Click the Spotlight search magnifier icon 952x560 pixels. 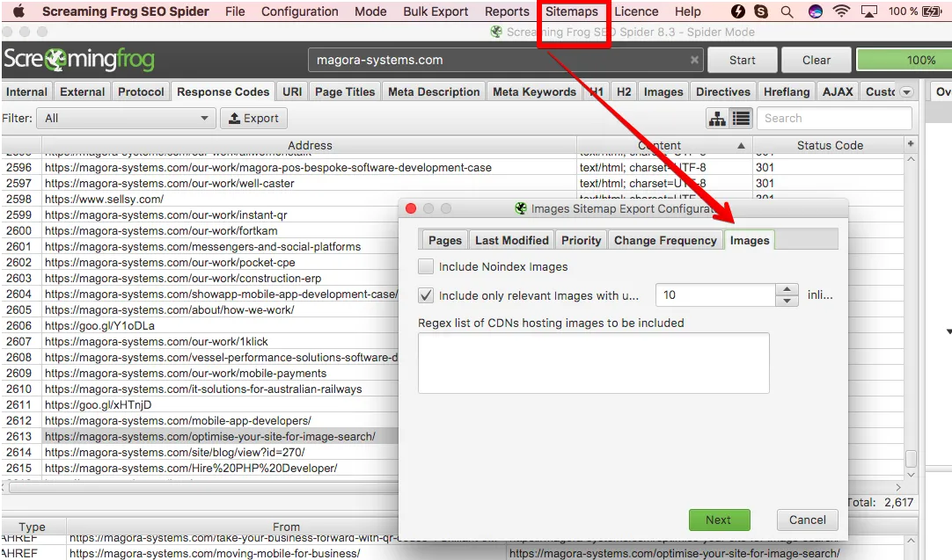point(787,11)
